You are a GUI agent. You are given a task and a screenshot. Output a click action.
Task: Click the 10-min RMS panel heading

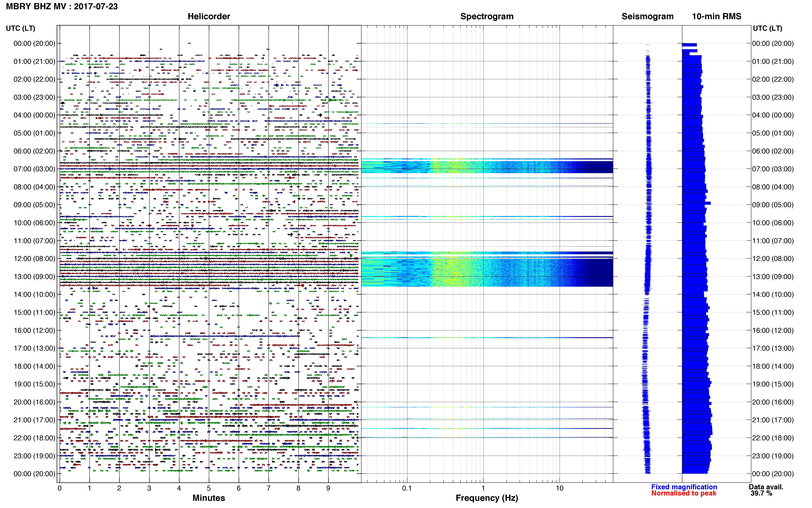pos(716,16)
